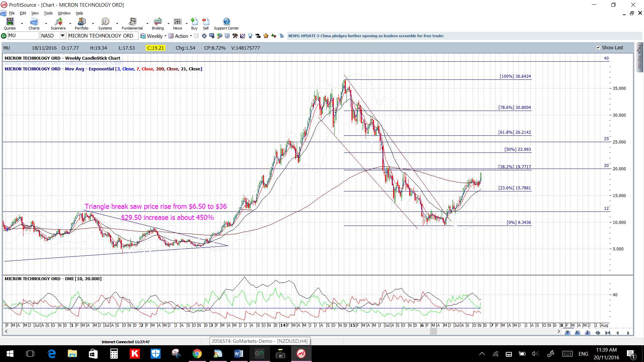Click the line-chart indicator icon
The height and width of the screenshot is (362, 644).
243,36
